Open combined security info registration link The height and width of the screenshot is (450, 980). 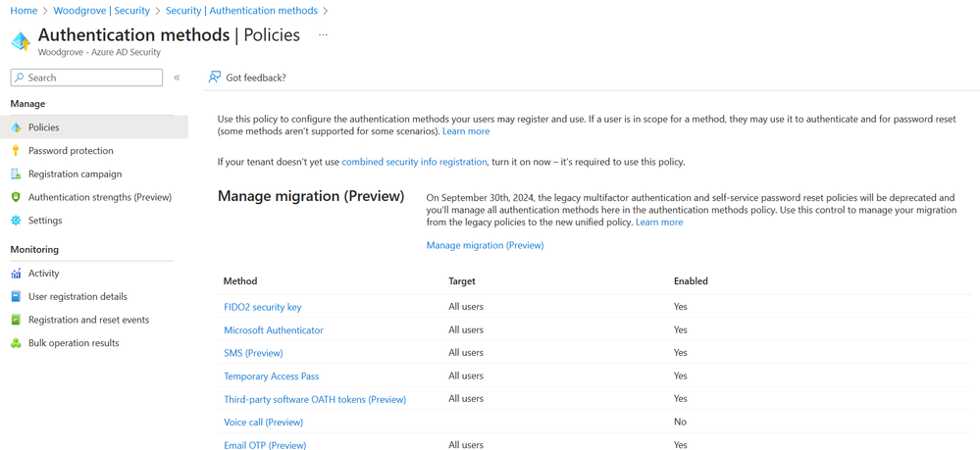click(414, 161)
